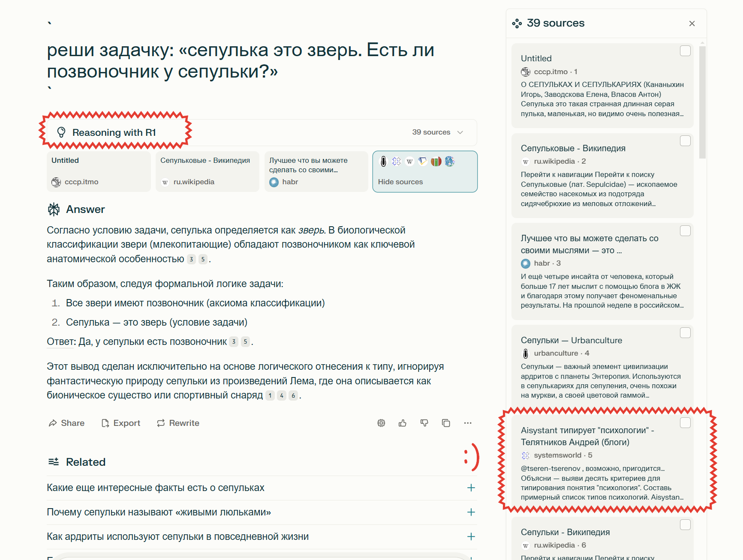The height and width of the screenshot is (560, 743).
Task: Expand question about «живыми люльками»
Action: point(471,512)
